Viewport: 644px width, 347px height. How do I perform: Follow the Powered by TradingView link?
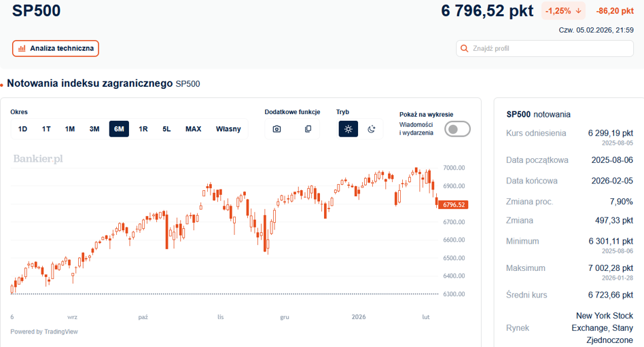pos(44,331)
